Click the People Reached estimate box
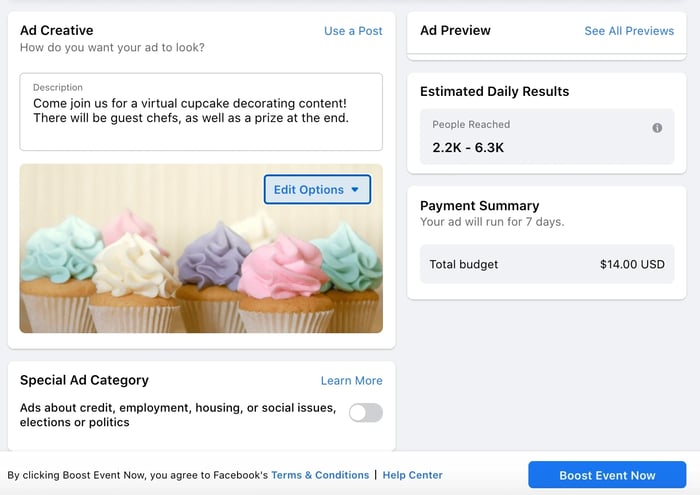Screen dimensions: 700x495 547,137
